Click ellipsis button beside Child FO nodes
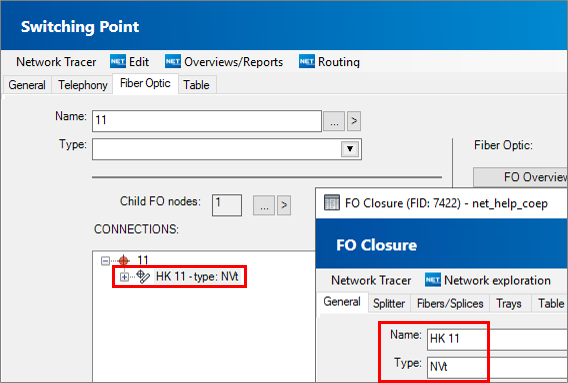The width and height of the screenshot is (568, 383). coord(264,205)
